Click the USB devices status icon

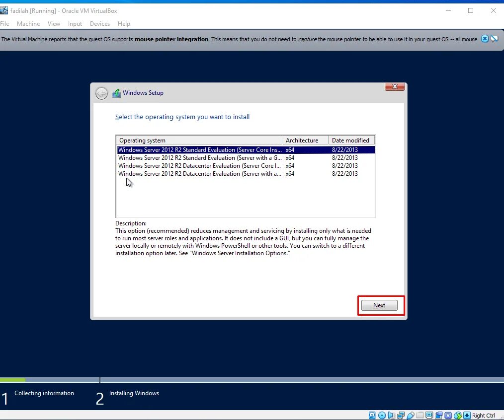point(411,415)
